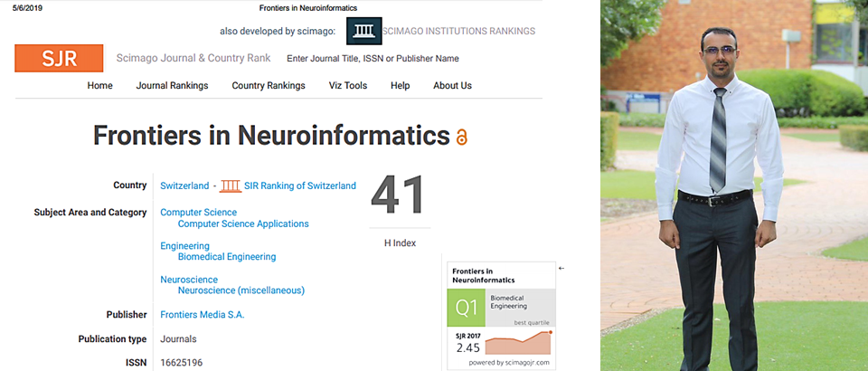Click the Scimago Institutions Rankings building icon
Viewport: 868px width, 371px height.
364,32
